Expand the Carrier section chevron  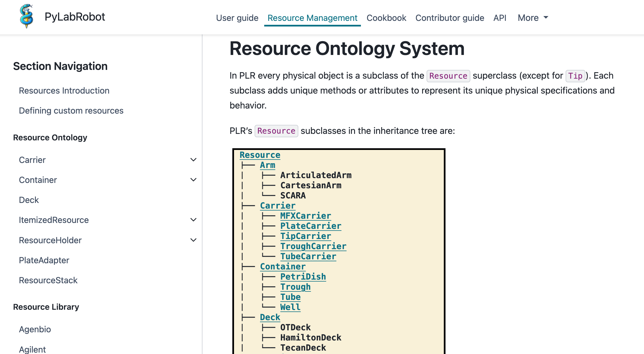pyautogui.click(x=193, y=160)
